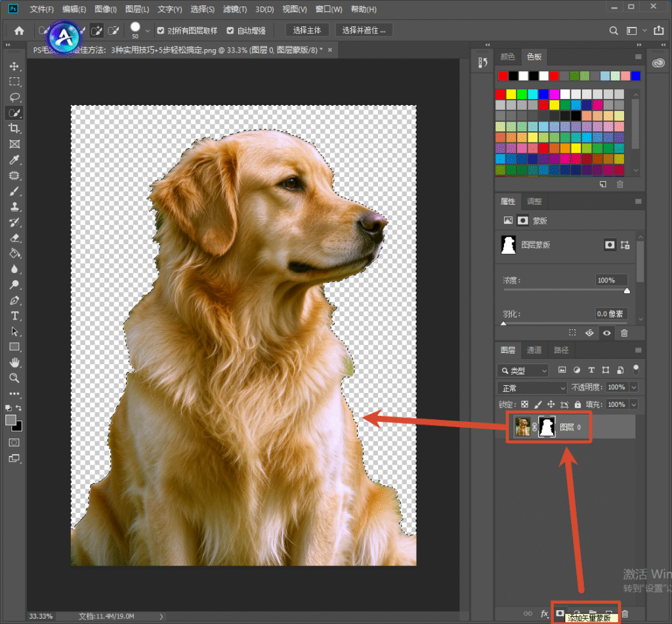The width and height of the screenshot is (672, 624).
Task: Select the Quick Selection tool in toolbox
Action: point(14,113)
